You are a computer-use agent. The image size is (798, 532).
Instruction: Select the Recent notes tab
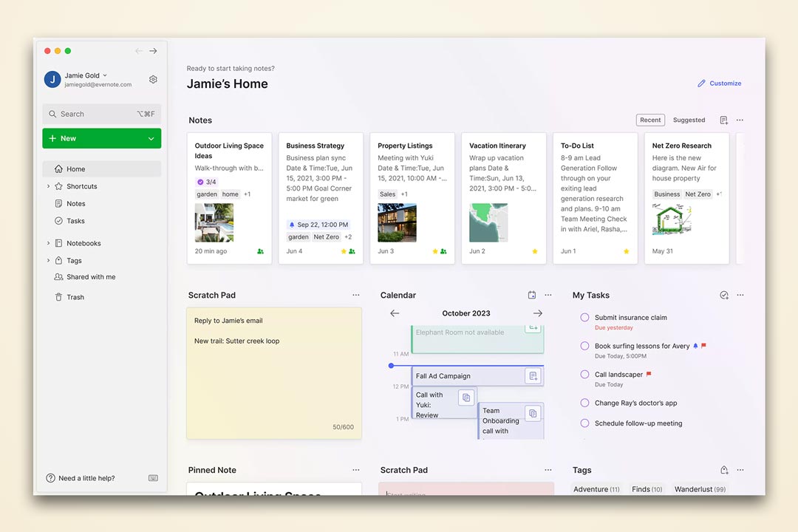pos(650,120)
